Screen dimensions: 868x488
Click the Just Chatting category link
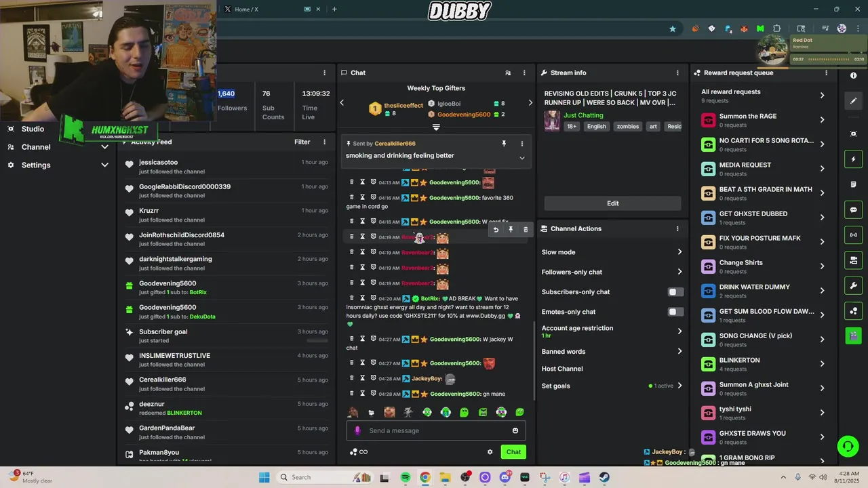click(583, 115)
